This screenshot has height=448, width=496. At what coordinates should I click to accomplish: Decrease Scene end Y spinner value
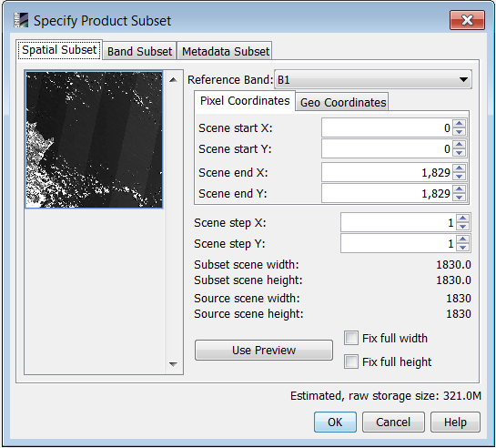tap(459, 197)
